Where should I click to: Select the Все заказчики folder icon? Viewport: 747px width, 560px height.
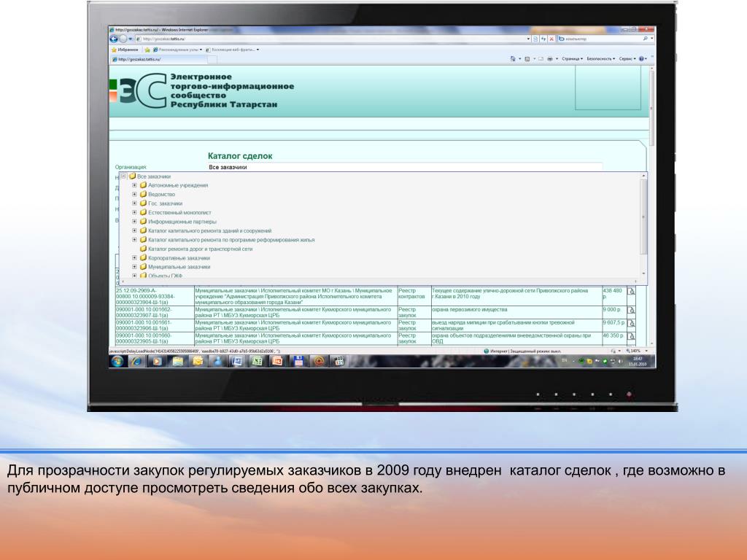tap(133, 176)
